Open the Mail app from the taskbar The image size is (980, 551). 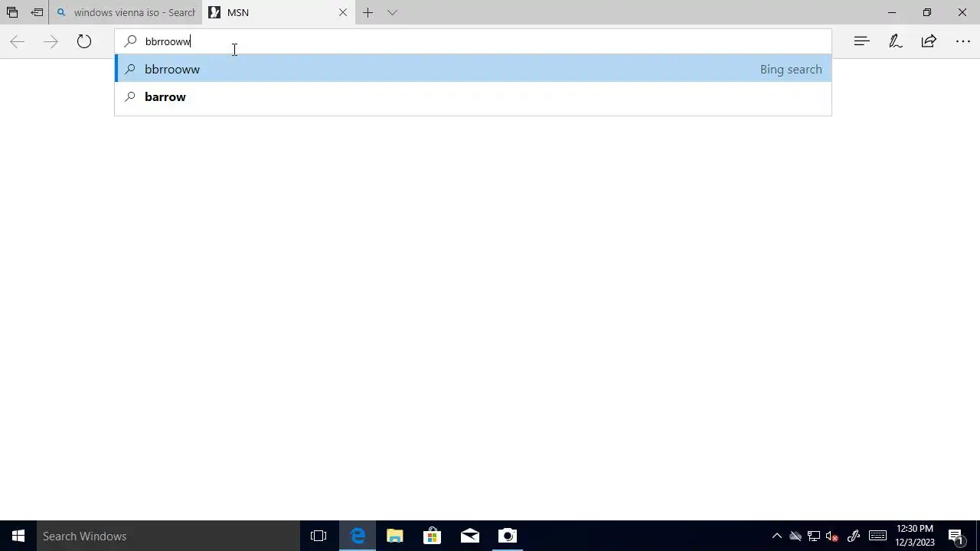tap(470, 536)
